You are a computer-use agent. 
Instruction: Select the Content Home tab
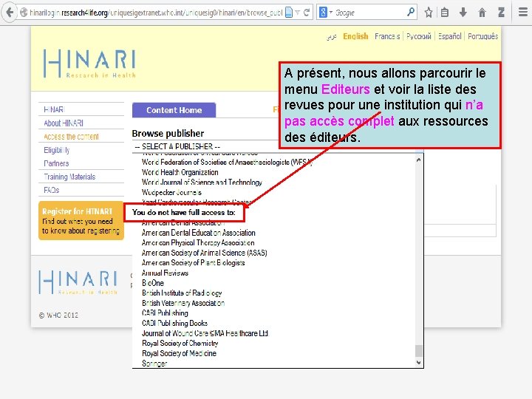174,110
